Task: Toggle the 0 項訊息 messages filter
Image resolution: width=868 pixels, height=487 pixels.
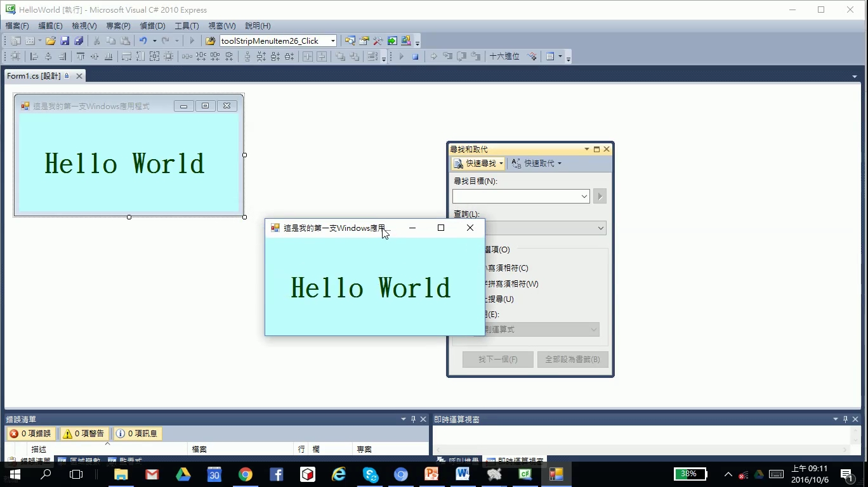Action: click(x=137, y=434)
